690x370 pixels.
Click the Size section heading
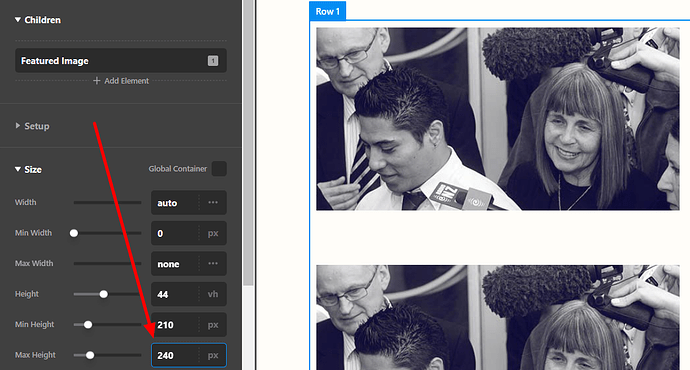[33, 170]
